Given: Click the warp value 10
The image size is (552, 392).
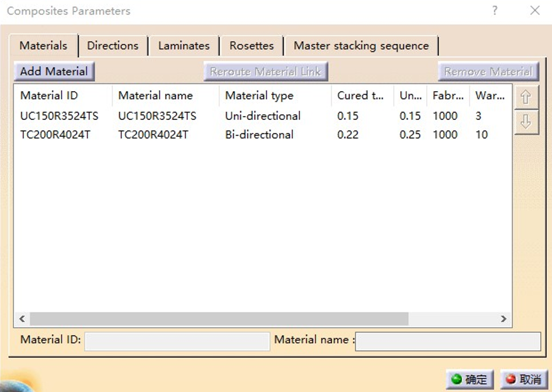Looking at the screenshot, I should 482,135.
